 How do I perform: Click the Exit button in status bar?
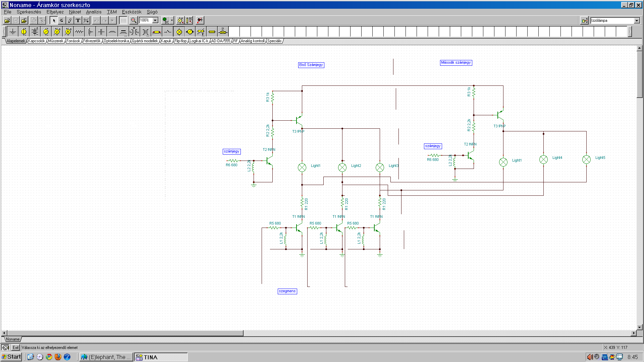point(16,348)
